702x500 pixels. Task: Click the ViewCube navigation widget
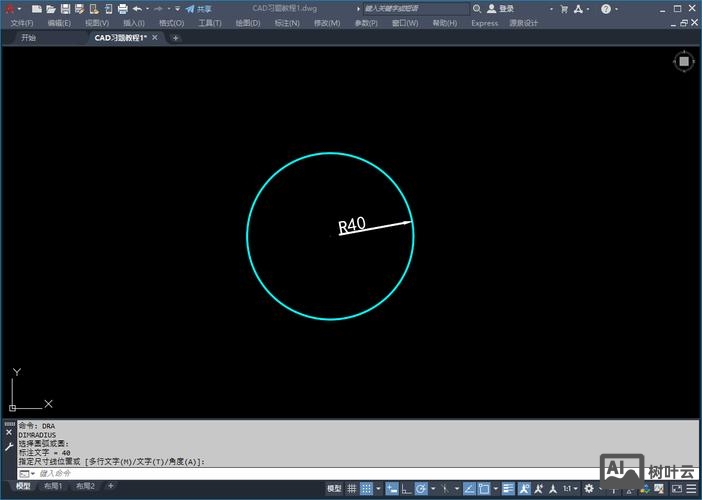click(x=684, y=61)
